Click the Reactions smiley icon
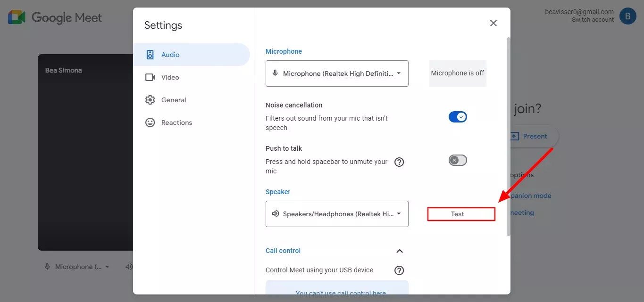This screenshot has width=644, height=302. (150, 122)
